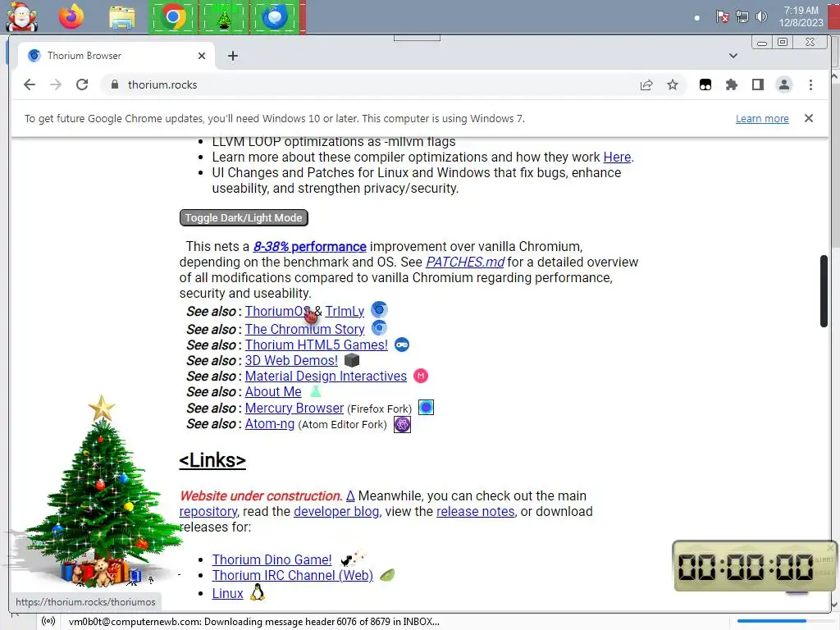Go back with the browser back arrow
The height and width of the screenshot is (630, 840).
tap(30, 84)
